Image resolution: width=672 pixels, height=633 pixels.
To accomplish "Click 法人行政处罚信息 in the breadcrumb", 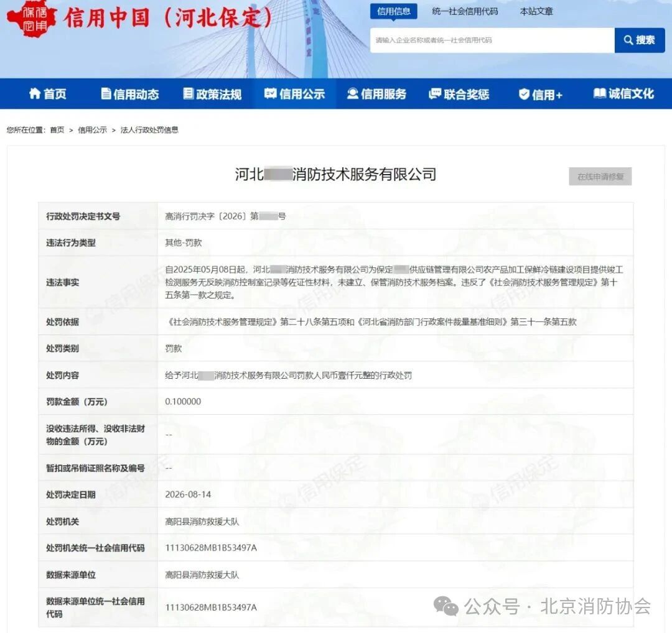I will tap(149, 130).
